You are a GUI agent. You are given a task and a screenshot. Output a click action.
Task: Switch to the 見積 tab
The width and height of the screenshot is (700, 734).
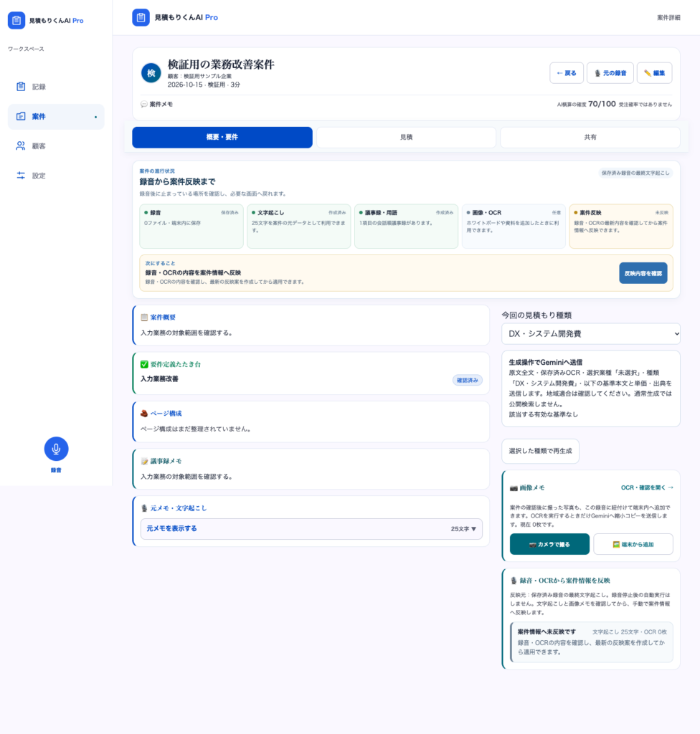406,137
